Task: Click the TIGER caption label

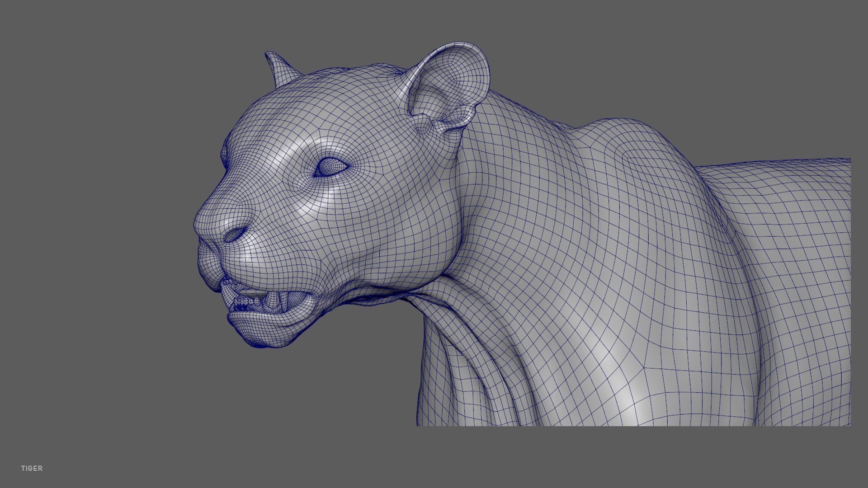Action: [x=32, y=469]
